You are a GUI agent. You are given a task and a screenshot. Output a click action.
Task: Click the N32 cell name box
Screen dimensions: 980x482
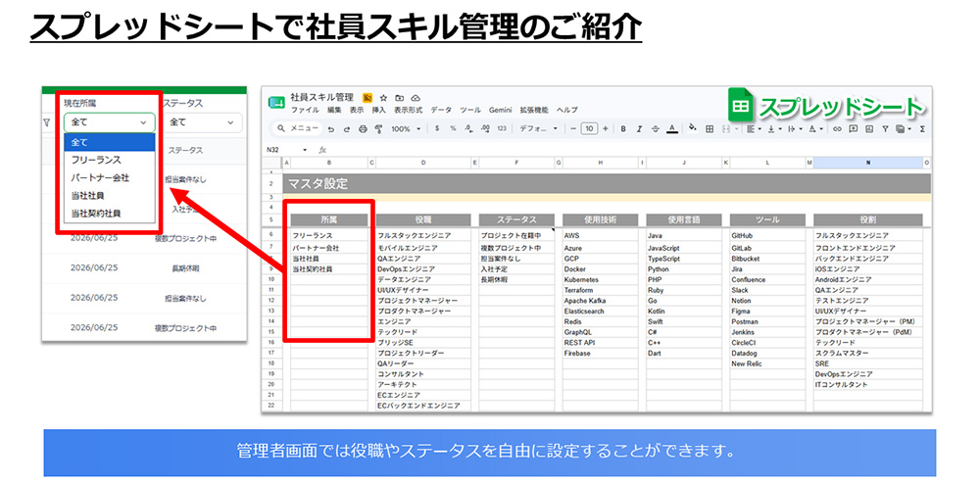pos(281,150)
